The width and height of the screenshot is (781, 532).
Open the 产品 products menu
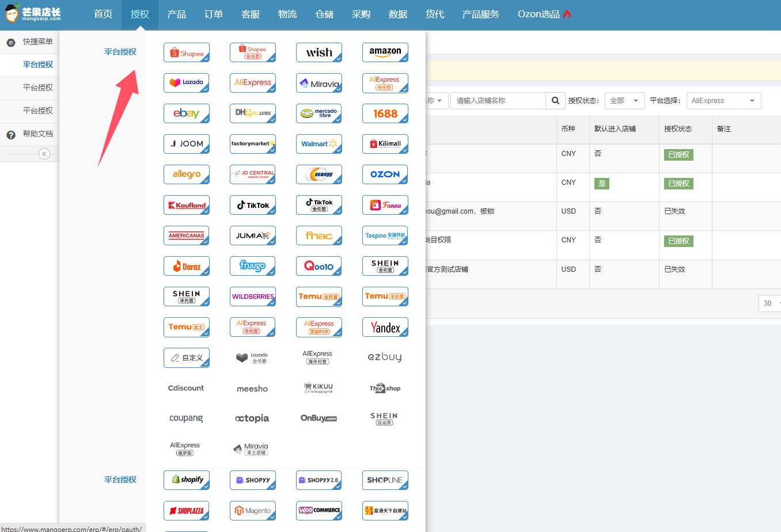[177, 14]
